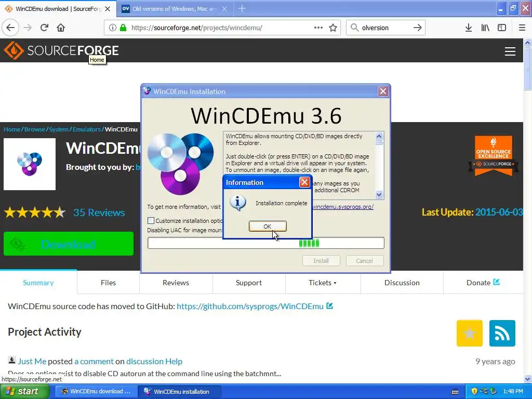Select the Discussion tab
This screenshot has height=399, width=532.
(402, 283)
